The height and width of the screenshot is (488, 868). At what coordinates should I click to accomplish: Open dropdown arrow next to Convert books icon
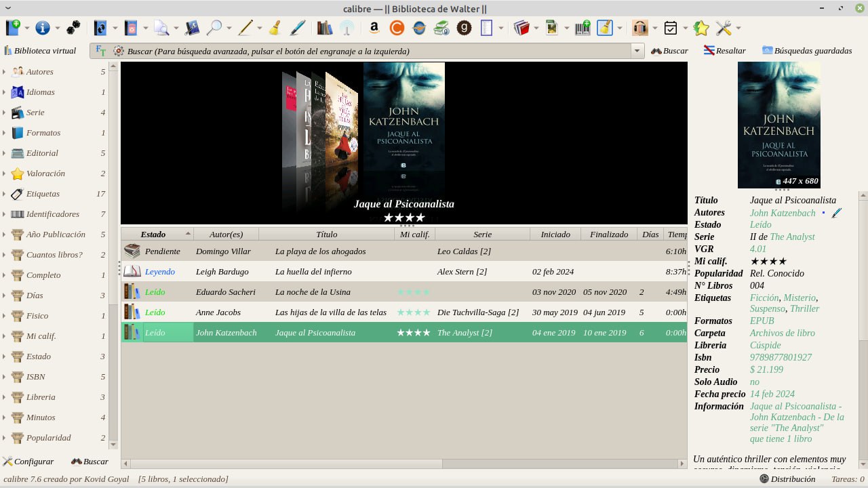tap(115, 28)
